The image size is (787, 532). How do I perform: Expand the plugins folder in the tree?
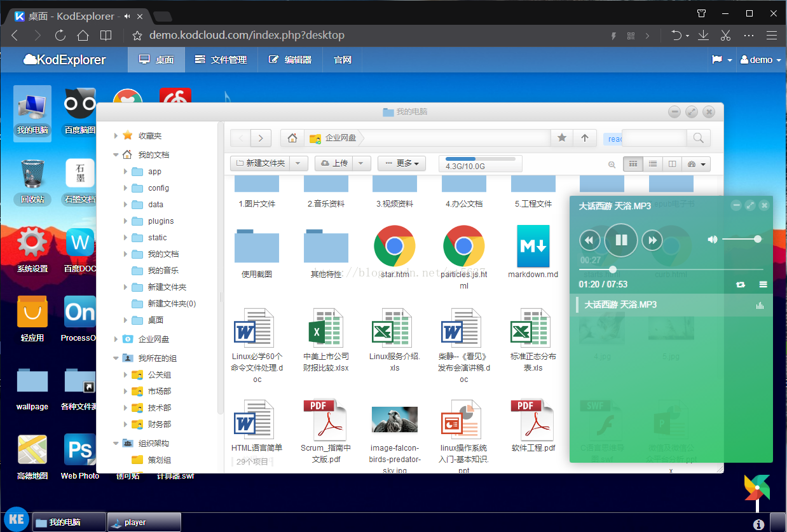click(x=126, y=221)
